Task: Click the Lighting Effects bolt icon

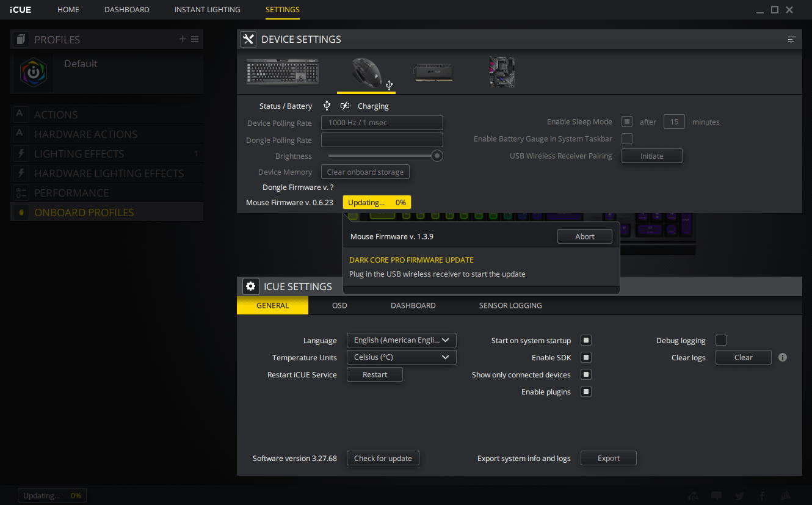Action: pos(20,154)
